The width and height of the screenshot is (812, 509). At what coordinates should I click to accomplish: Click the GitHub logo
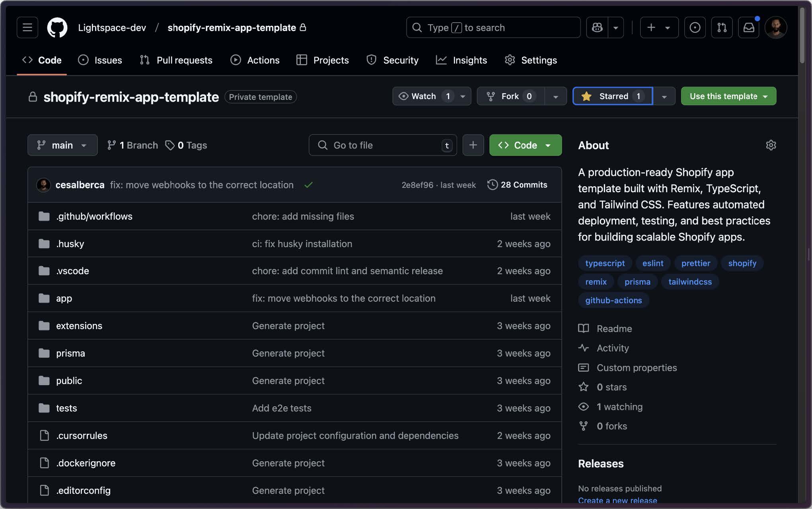(x=57, y=27)
